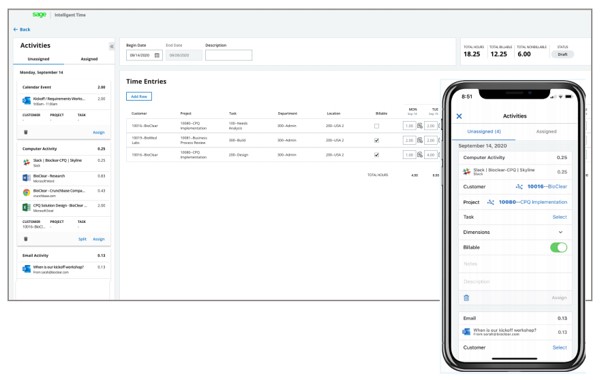Select the phone Assigned tab
Screen dimensions: 602x380
tap(546, 132)
